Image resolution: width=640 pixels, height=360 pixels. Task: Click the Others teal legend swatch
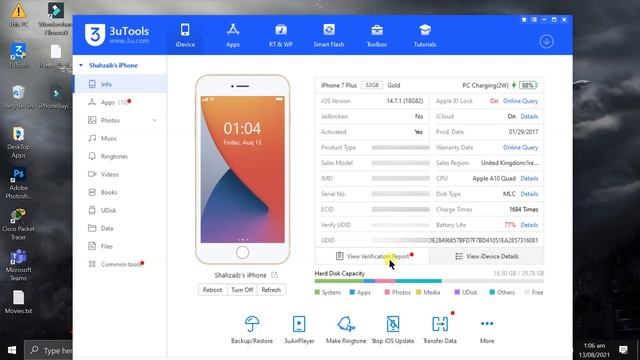[492, 292]
